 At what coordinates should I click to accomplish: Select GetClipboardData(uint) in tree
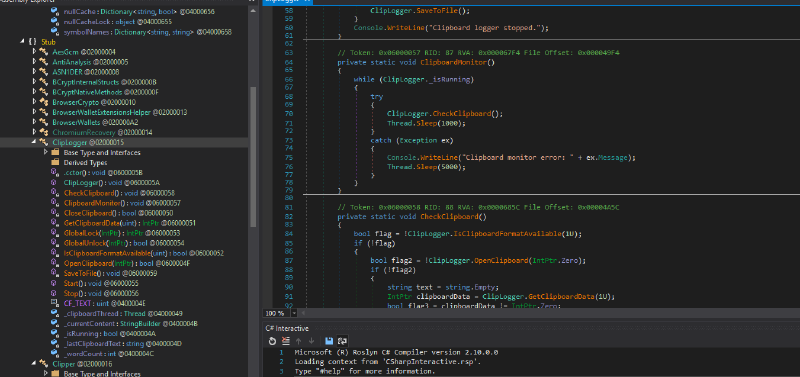[130, 223]
